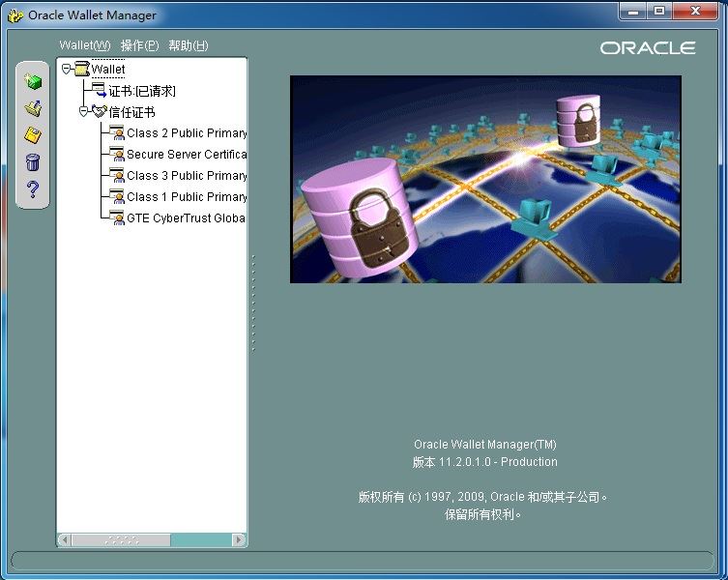Click the Open wallet toolbar icon
Image resolution: width=728 pixels, height=580 pixels.
click(33, 108)
